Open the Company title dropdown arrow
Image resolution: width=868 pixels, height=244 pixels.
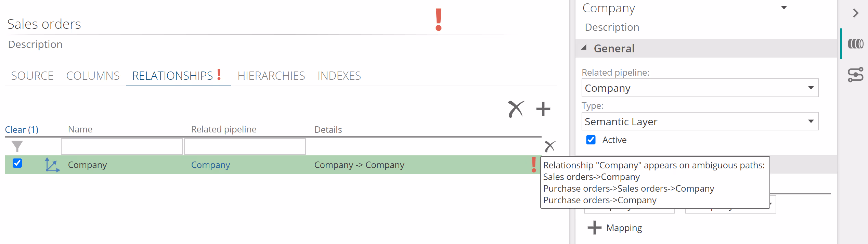coord(784,8)
